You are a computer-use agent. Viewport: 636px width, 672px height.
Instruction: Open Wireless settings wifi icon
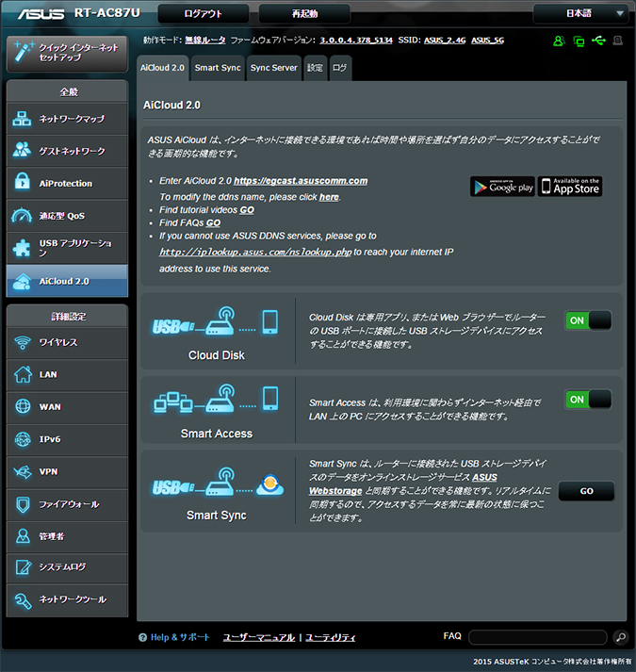point(23,342)
